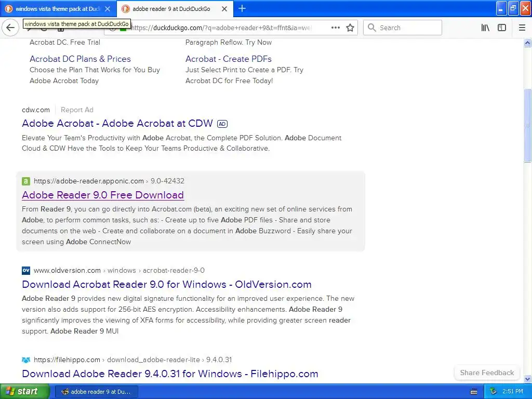Click the keyboard icon in system tray
532x399 pixels.
474,392
